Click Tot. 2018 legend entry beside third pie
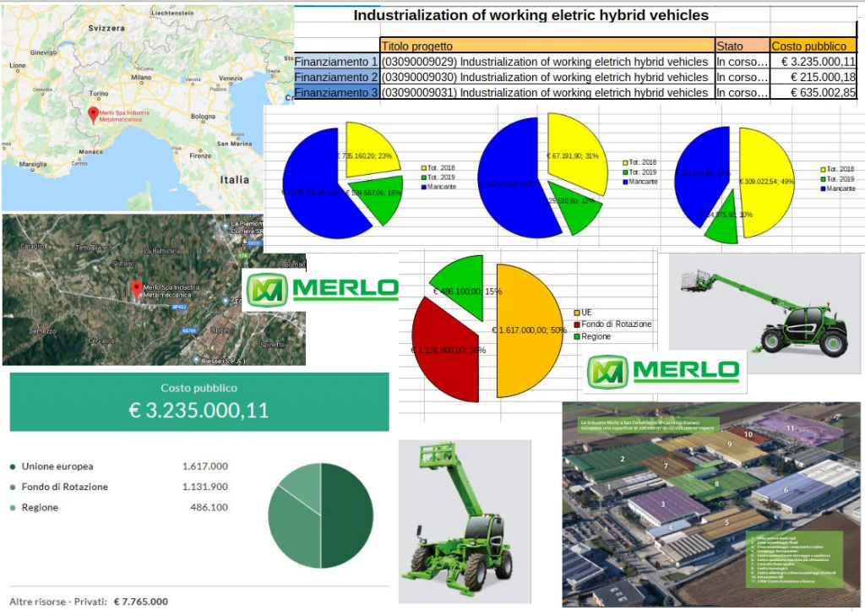The image size is (865, 616). click(x=838, y=169)
